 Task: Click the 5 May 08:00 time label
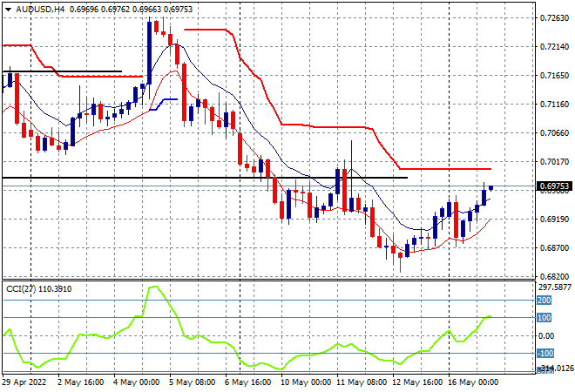point(193,382)
